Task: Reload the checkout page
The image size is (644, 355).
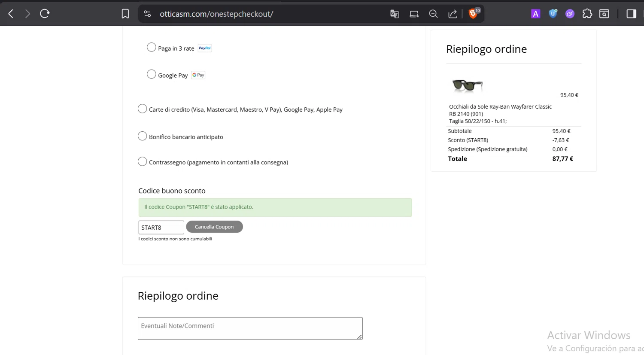Action: coord(45,14)
